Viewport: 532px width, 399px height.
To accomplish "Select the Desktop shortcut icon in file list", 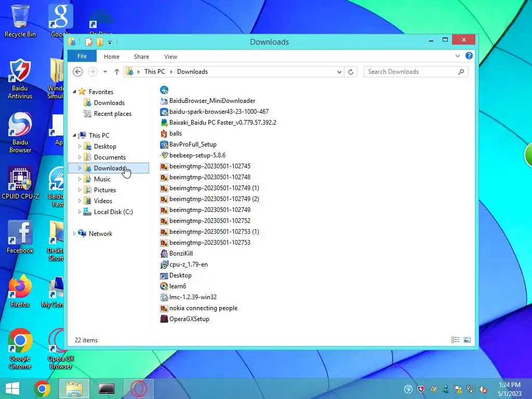I will 164,275.
